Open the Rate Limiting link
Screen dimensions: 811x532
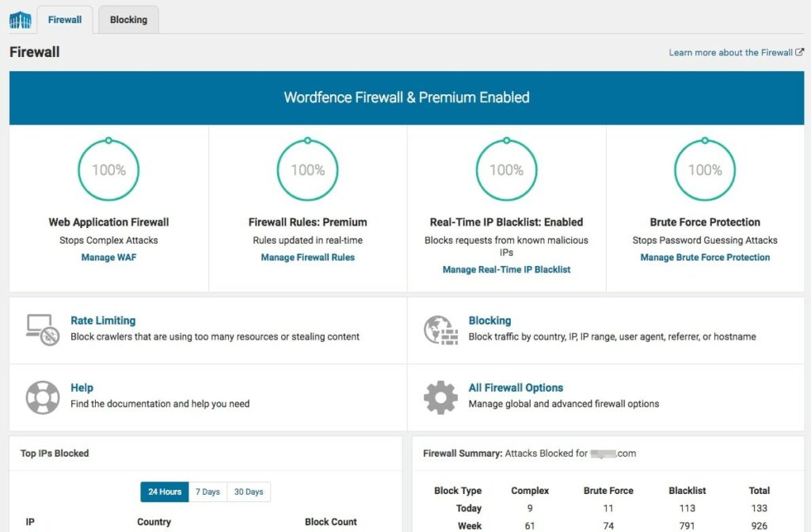coord(103,320)
